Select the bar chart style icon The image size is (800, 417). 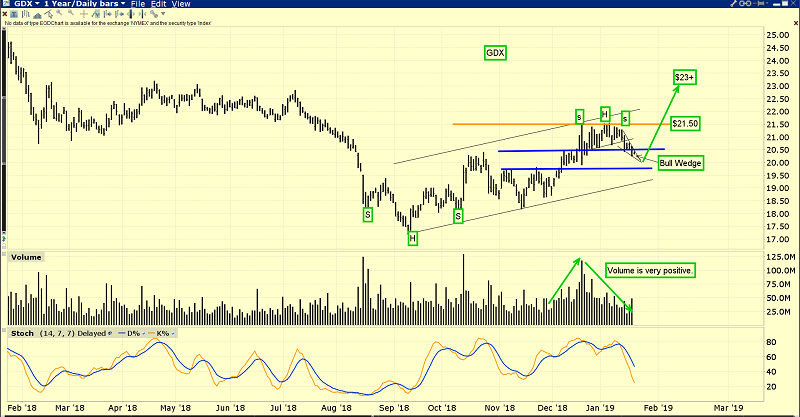click(26, 14)
